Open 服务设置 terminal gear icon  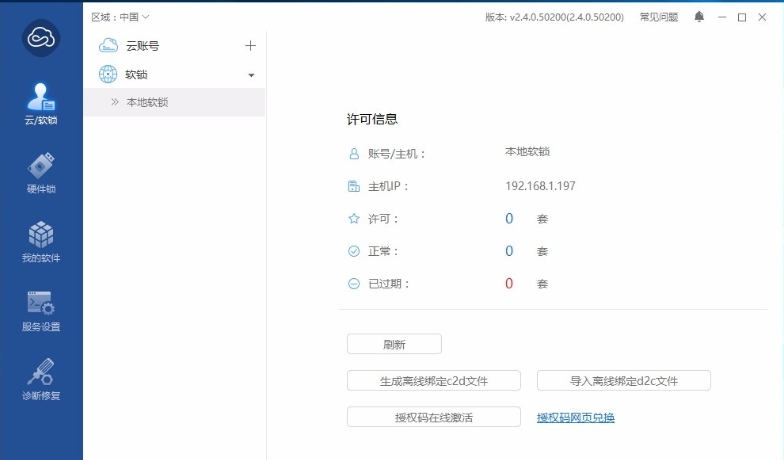[41, 310]
